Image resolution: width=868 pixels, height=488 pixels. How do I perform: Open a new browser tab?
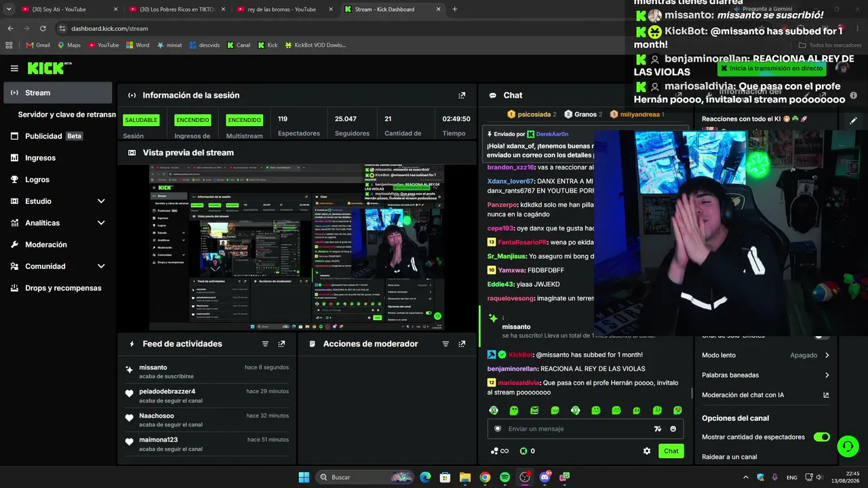454,9
